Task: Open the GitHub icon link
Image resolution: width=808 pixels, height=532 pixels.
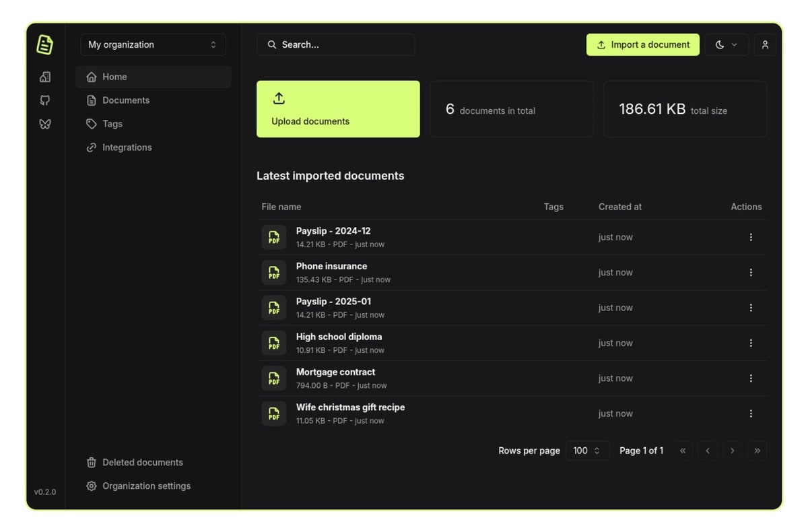Action: [45, 100]
